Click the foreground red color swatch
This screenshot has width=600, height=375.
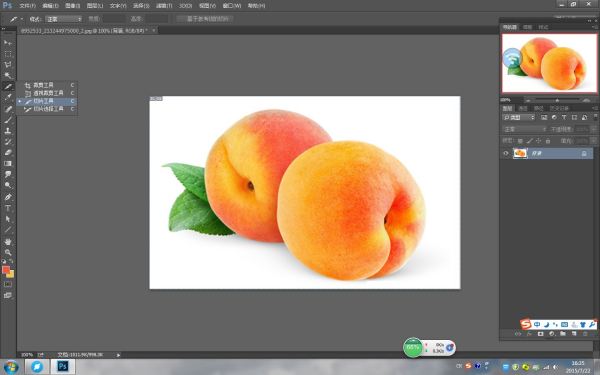point(6,270)
